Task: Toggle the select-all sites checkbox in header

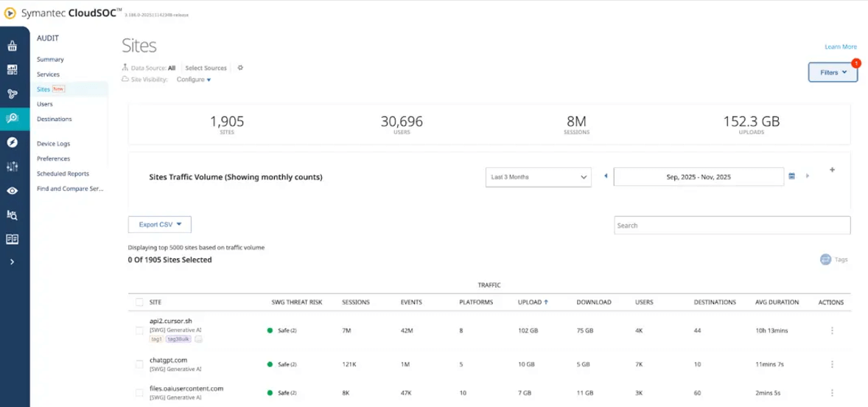Action: point(139,302)
